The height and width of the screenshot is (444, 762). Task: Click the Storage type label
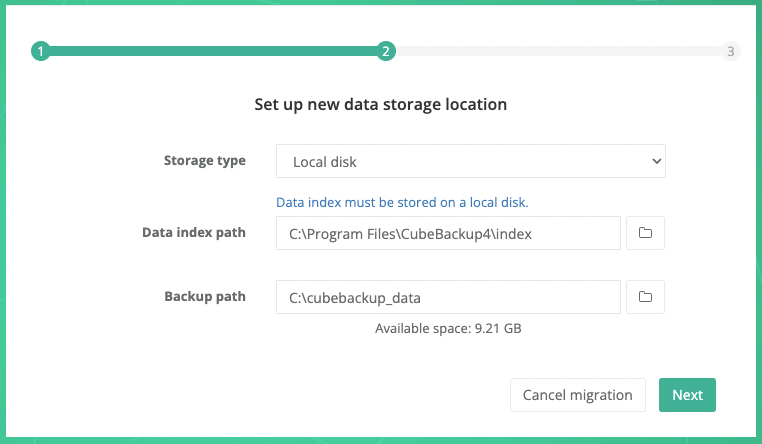tap(204, 160)
